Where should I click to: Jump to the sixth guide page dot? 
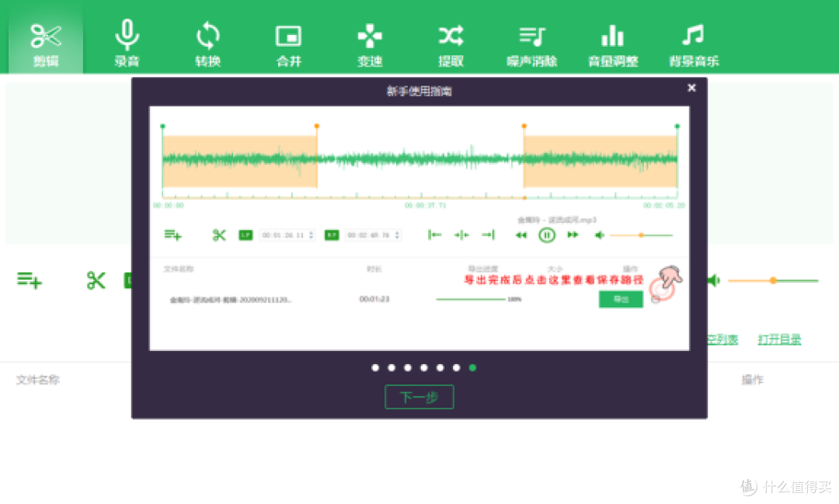(457, 367)
